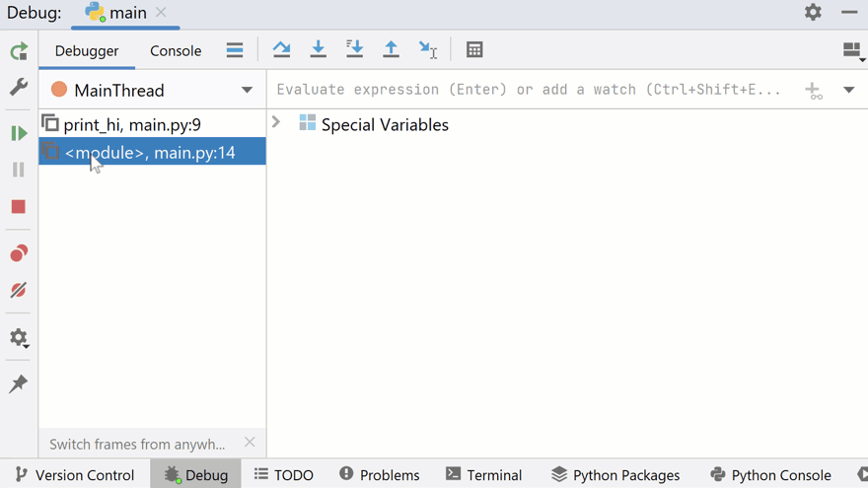868x488 pixels.
Task: Show the execution point
Action: pos(235,50)
